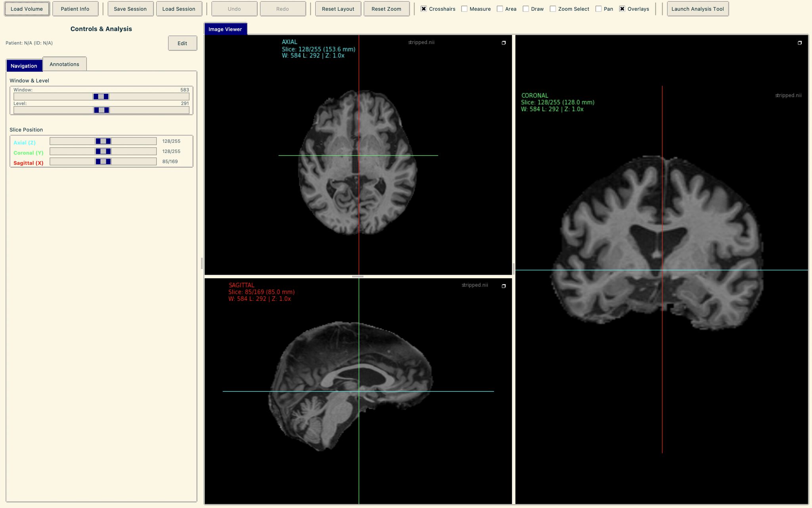Click the Load Volume button
The image size is (812, 508).
(27, 9)
